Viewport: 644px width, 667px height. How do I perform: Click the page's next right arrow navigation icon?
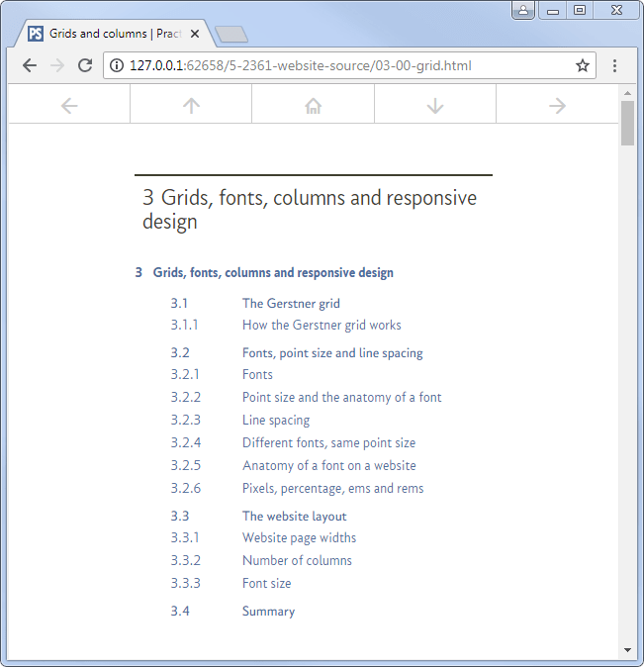(x=557, y=106)
